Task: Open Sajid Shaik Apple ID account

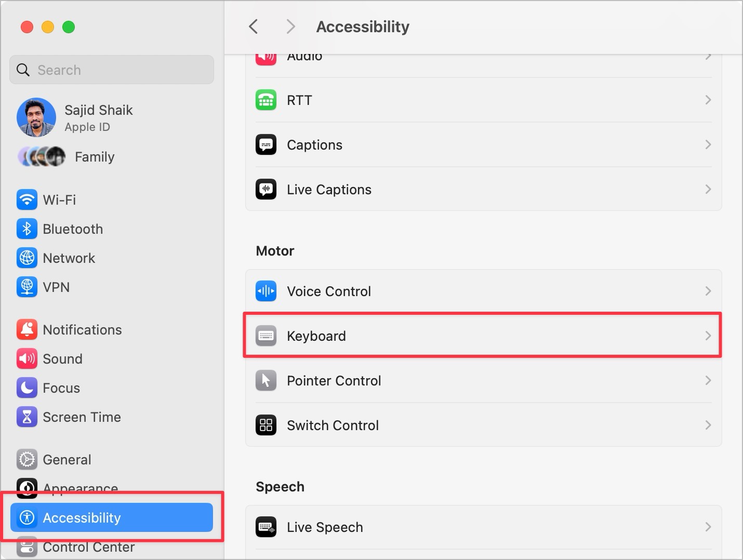Action: [98, 117]
